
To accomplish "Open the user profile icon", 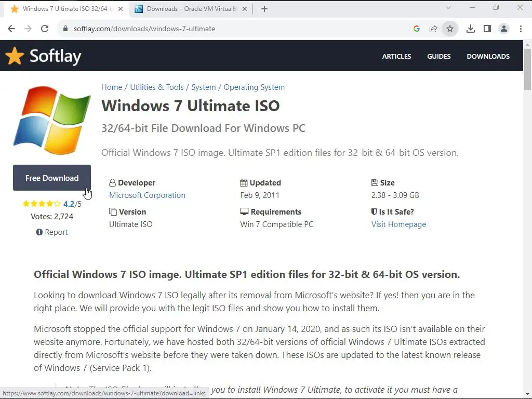I will point(504,29).
